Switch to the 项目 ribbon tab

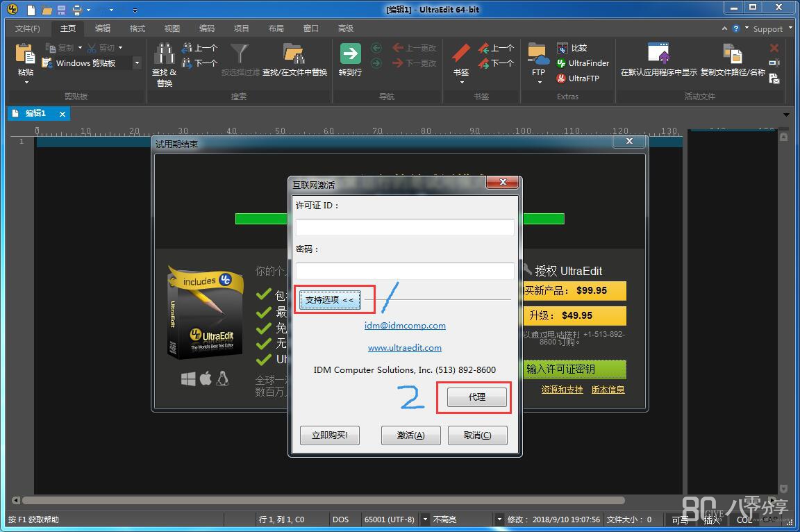point(242,28)
